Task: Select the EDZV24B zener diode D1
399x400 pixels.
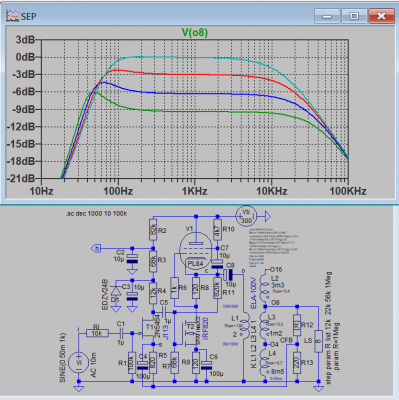Action: pyautogui.click(x=116, y=292)
